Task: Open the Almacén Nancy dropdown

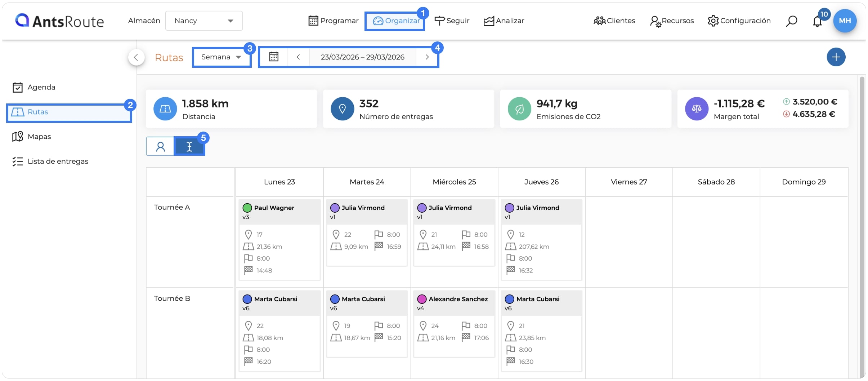Action: point(204,21)
